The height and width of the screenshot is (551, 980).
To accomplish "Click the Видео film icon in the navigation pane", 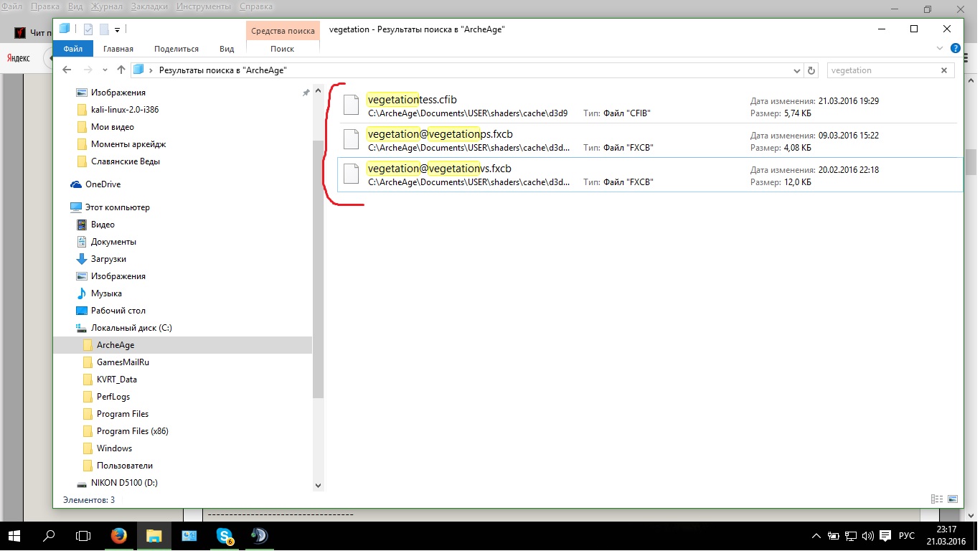I will (82, 225).
